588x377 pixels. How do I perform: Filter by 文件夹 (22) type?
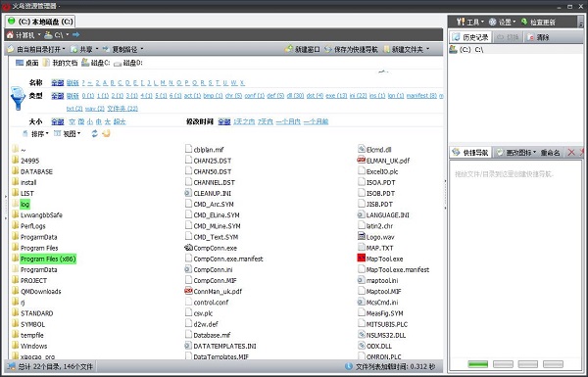[122, 109]
